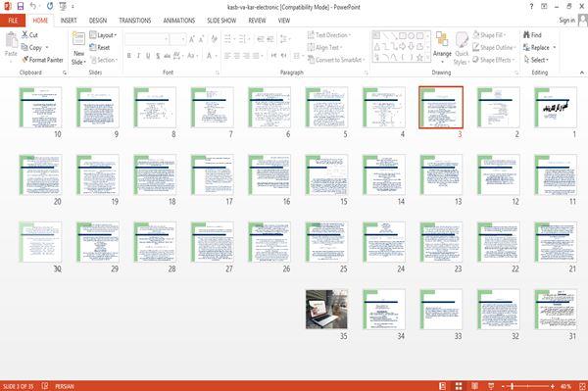
Task: Click the Undo arrow in the title bar
Action: [33, 6]
